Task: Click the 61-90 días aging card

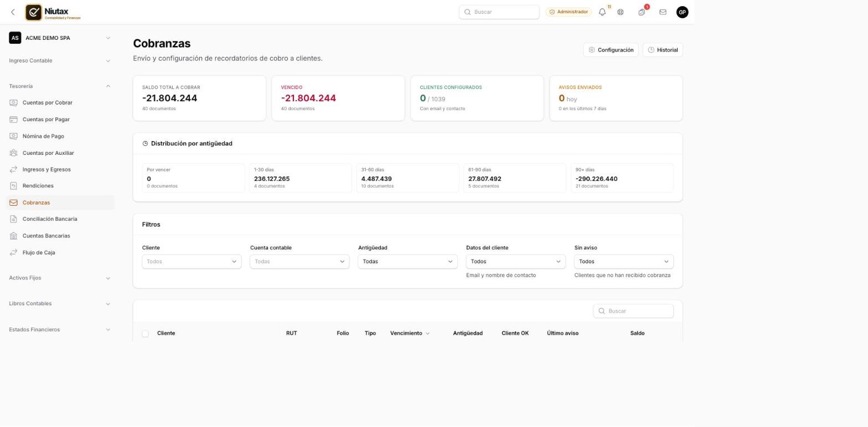Action: pos(515,178)
